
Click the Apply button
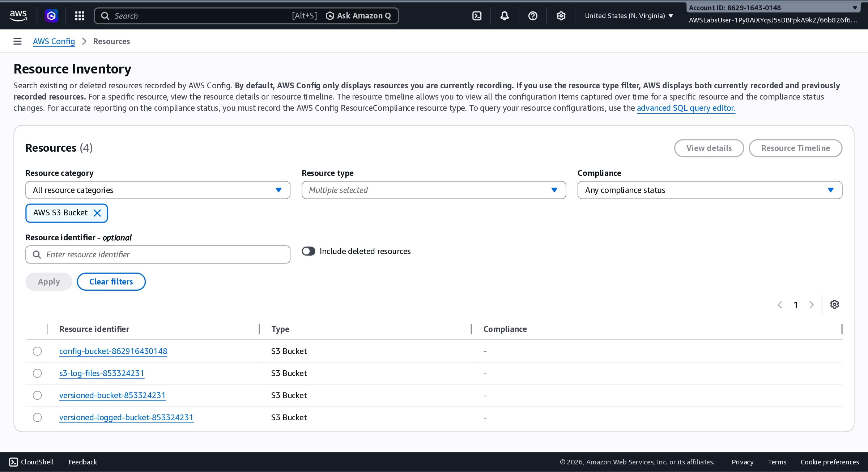[49, 282]
